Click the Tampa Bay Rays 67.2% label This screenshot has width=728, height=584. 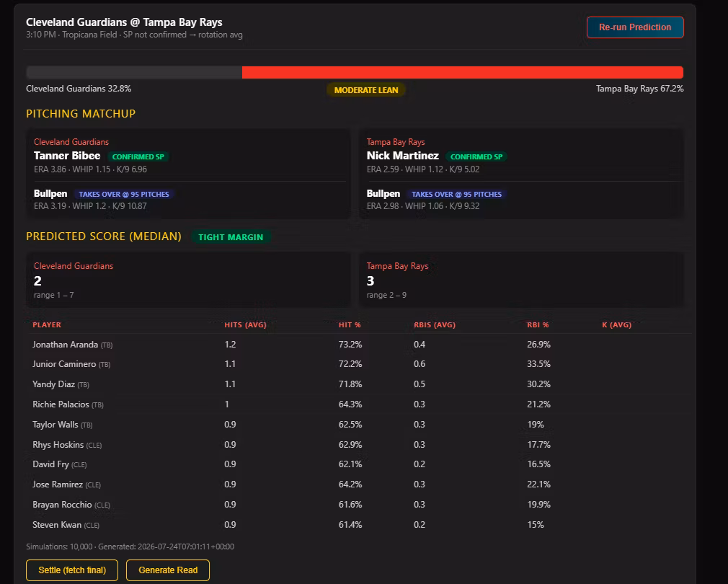pos(640,89)
